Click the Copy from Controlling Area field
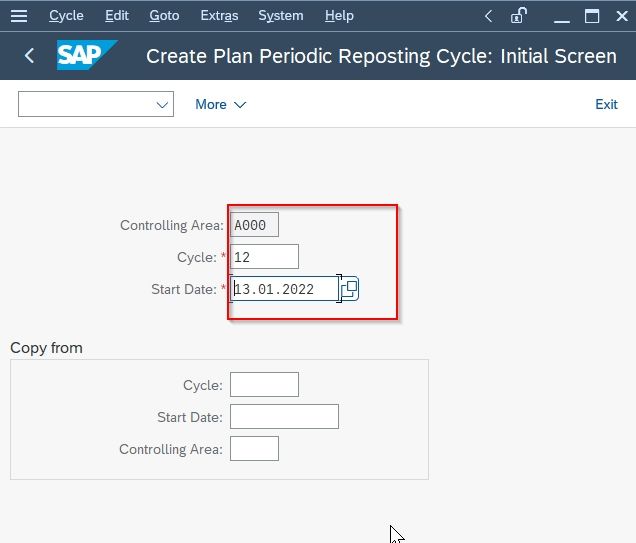 pyautogui.click(x=254, y=449)
